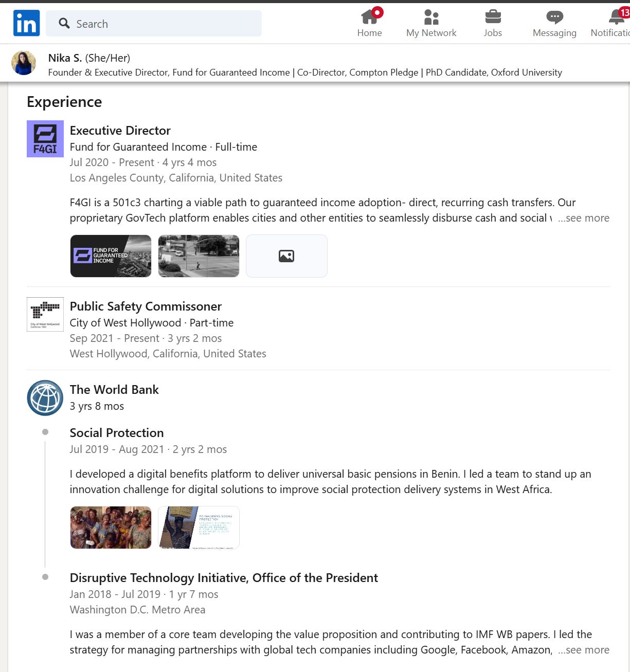Open the placeholder image media tile
630x672 pixels.
pyautogui.click(x=286, y=256)
